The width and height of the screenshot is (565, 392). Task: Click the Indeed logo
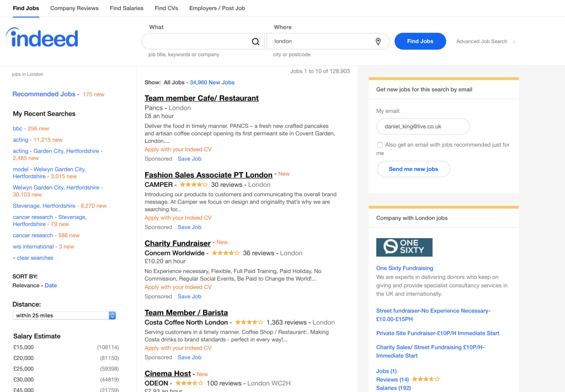coord(42,37)
